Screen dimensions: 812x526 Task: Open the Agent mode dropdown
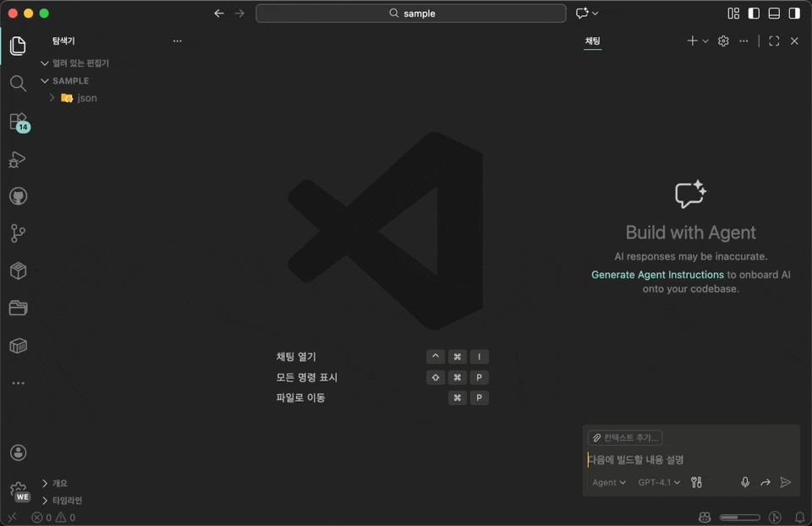click(608, 482)
